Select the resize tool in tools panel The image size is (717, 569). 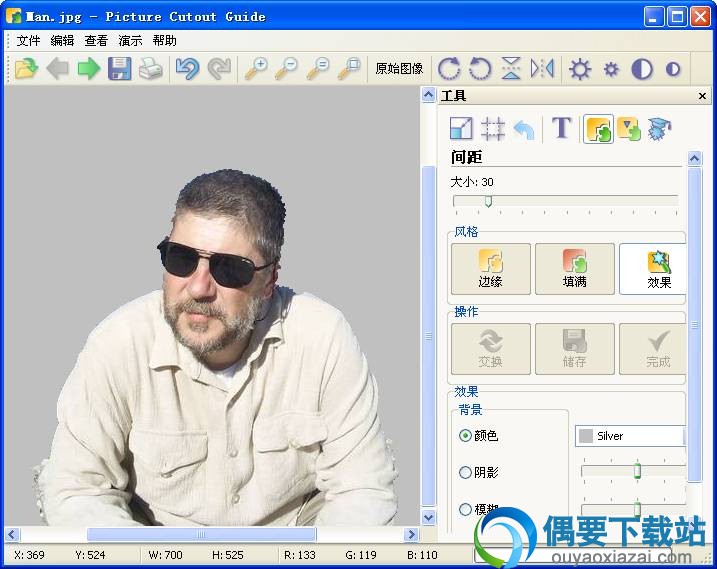[x=461, y=128]
